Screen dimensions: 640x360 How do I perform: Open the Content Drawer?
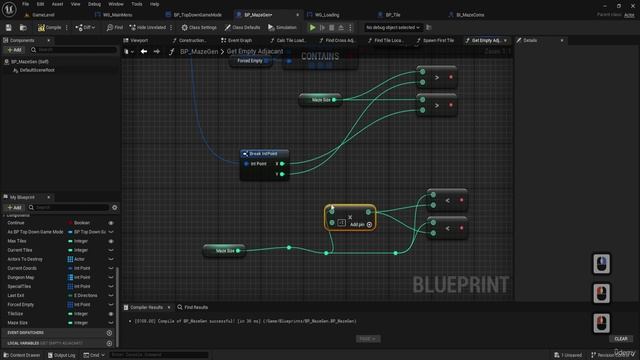[21, 355]
